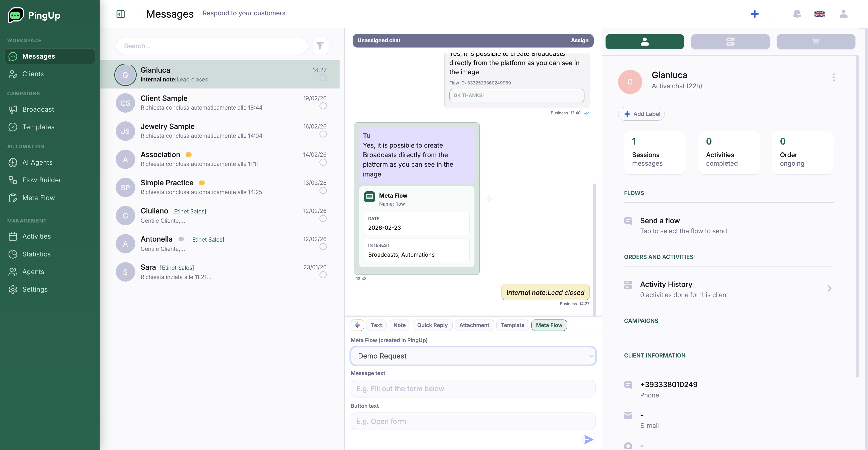Open the notifications bell

(x=797, y=14)
